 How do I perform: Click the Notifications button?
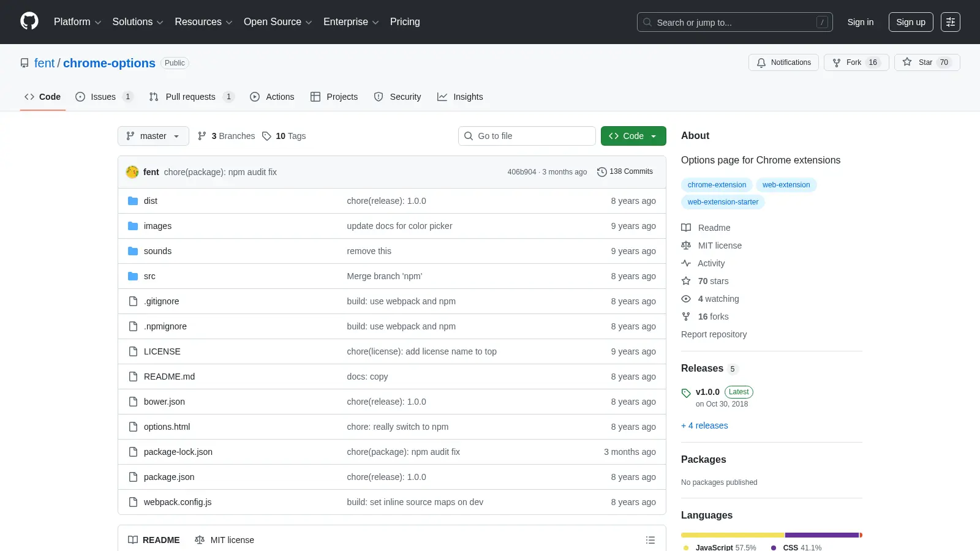click(783, 62)
